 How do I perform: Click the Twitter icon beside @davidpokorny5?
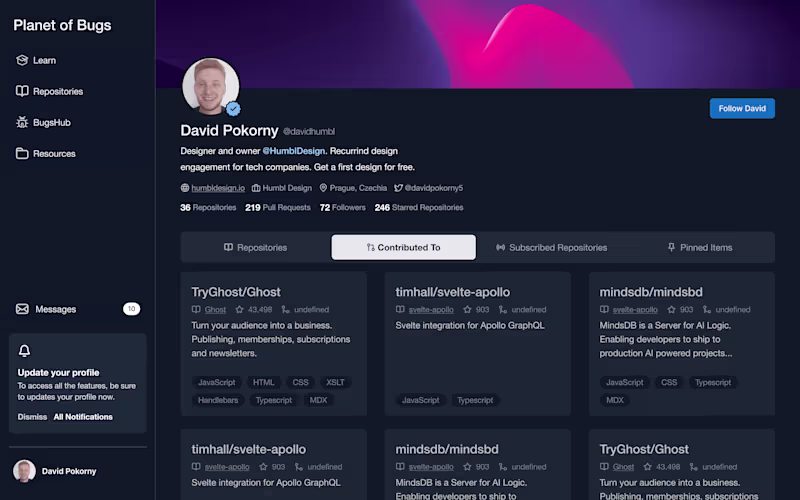[x=398, y=188]
